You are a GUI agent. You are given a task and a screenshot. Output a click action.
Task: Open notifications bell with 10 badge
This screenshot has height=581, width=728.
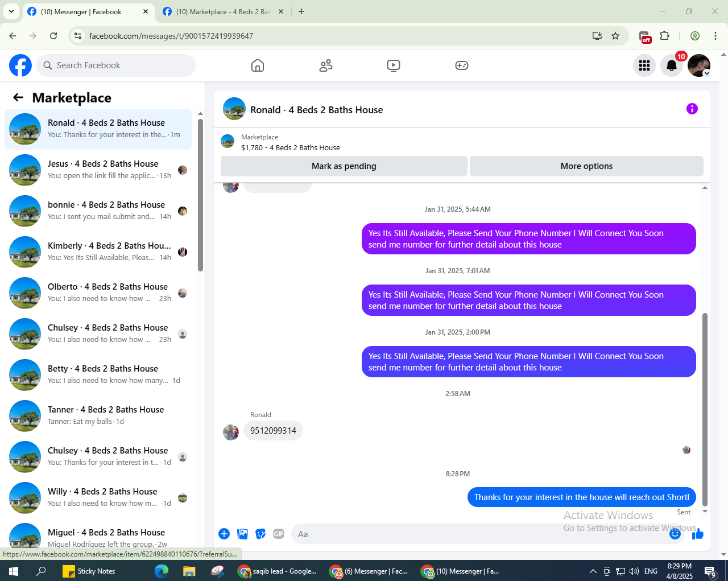[x=672, y=65]
